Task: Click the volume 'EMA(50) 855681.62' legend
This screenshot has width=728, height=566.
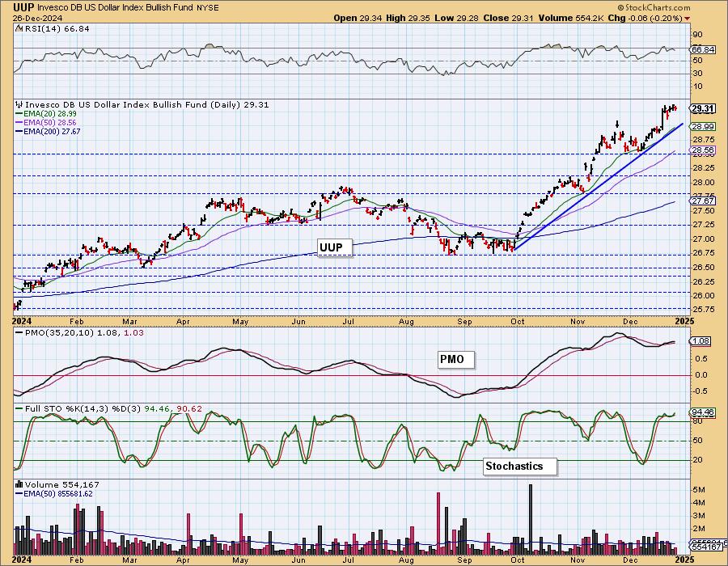Action: pyautogui.click(x=54, y=493)
